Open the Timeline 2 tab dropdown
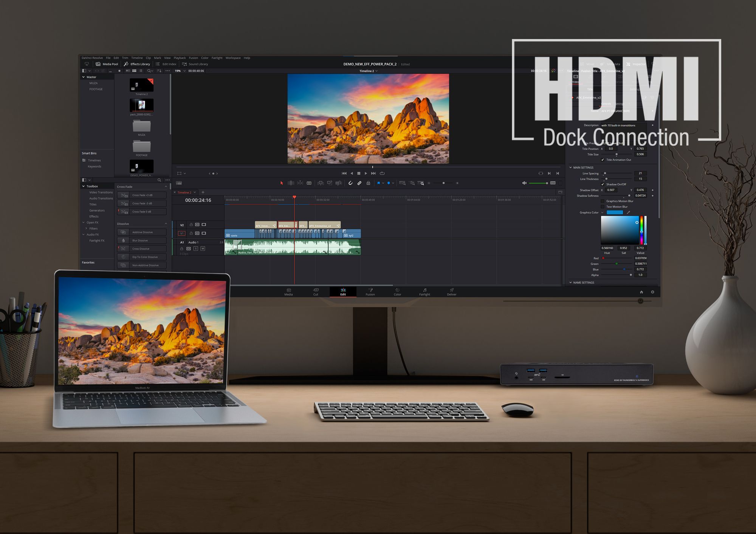The image size is (756, 534). [195, 192]
